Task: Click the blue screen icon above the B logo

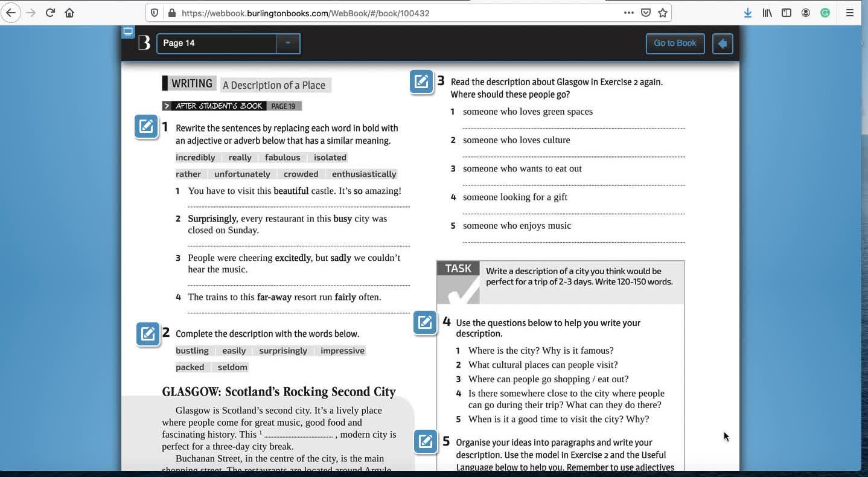Action: 128,32
